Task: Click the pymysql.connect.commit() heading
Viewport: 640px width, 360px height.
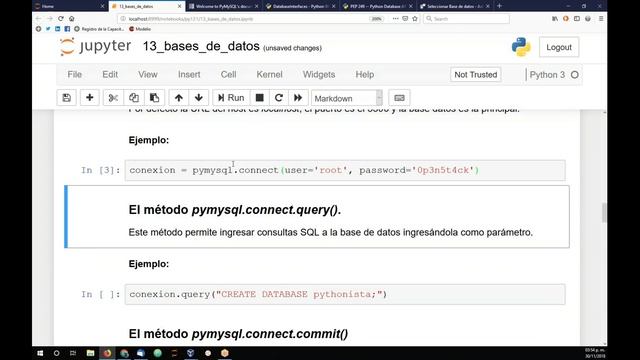Action: [238, 334]
